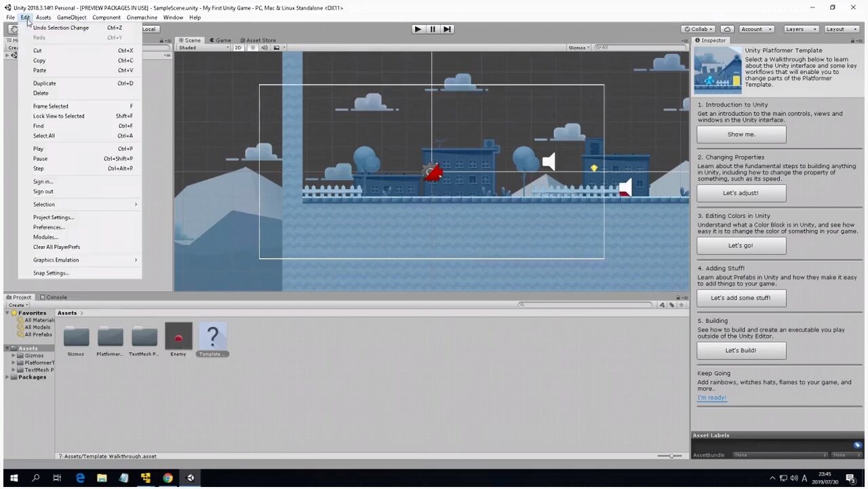Toggle the 2D view mode button
The image size is (868, 489).
238,47
